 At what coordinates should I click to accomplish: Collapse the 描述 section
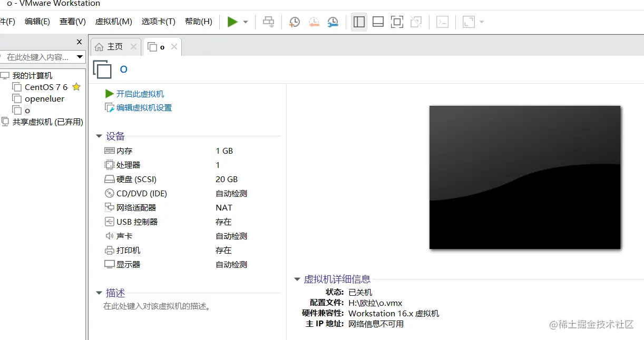click(99, 293)
